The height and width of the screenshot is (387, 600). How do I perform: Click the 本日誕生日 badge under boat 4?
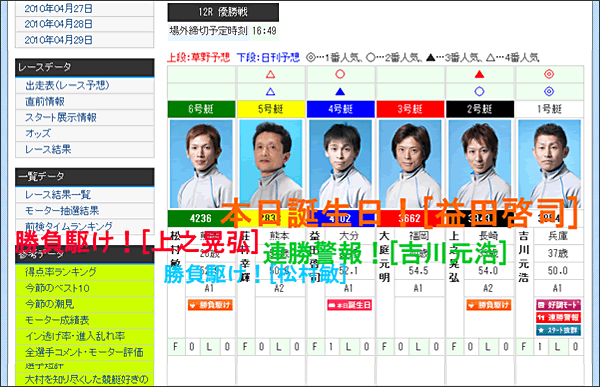click(x=349, y=305)
